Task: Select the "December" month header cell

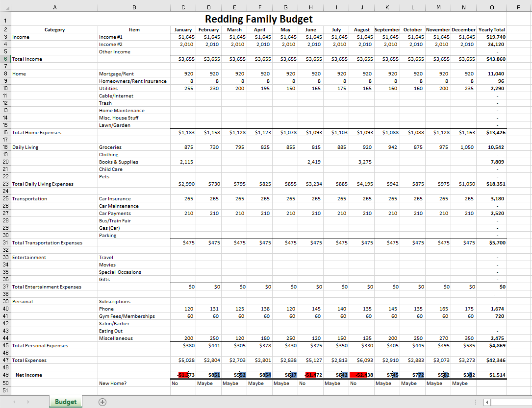Action: [463, 30]
